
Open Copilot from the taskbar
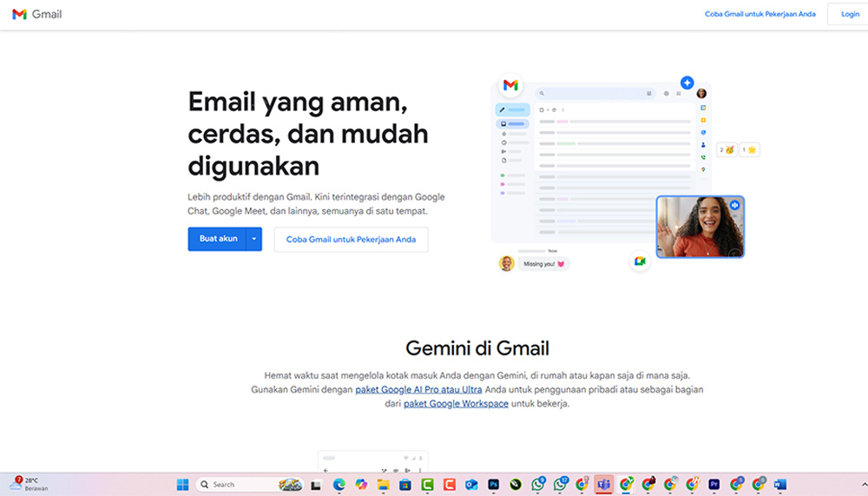coord(361,485)
